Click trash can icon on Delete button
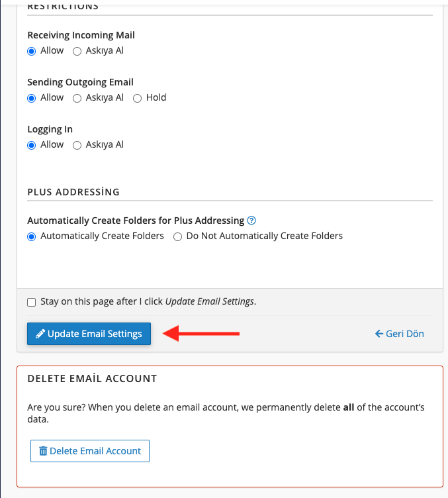 [x=43, y=451]
